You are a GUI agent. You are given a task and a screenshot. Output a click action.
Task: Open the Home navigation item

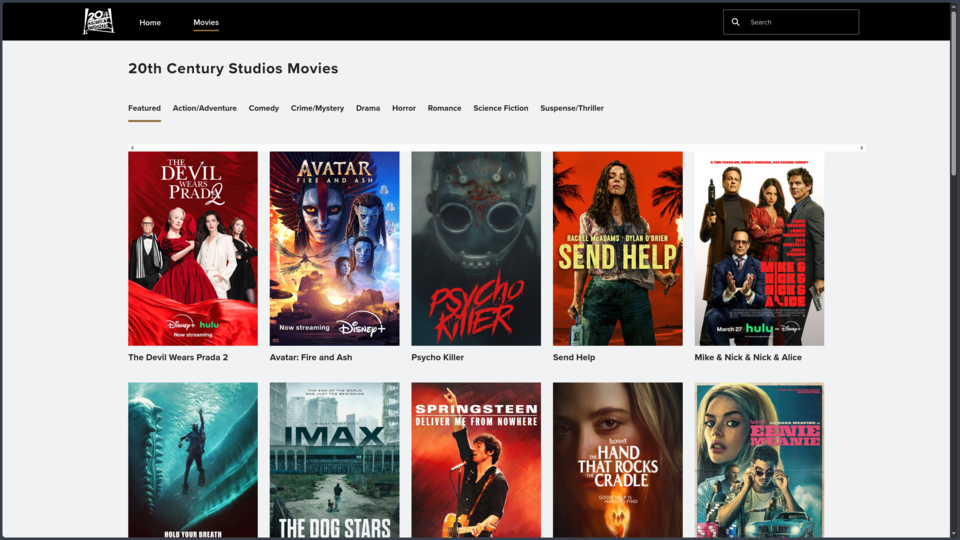(x=150, y=23)
